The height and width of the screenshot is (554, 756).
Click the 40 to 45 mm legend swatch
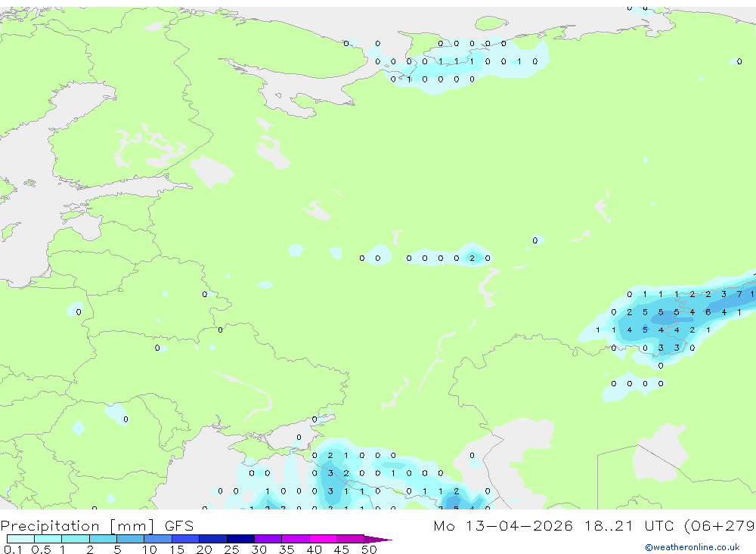[323, 539]
